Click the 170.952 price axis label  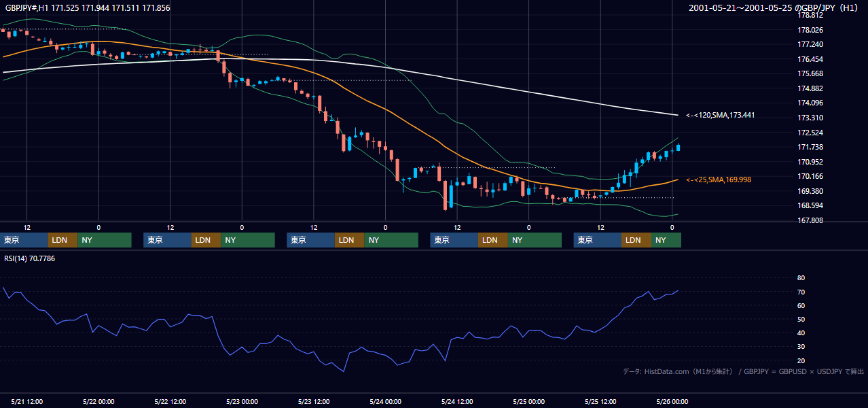[x=810, y=162]
